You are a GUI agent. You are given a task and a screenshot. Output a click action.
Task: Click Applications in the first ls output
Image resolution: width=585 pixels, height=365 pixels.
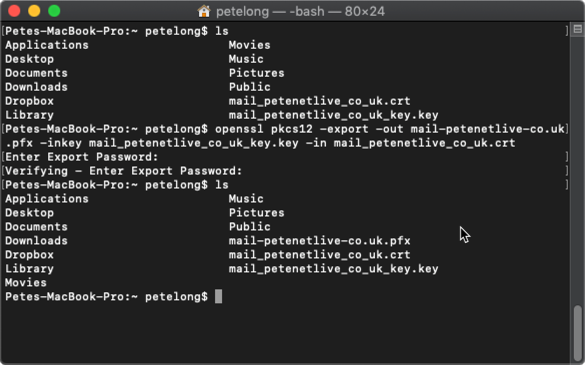pyautogui.click(x=47, y=45)
